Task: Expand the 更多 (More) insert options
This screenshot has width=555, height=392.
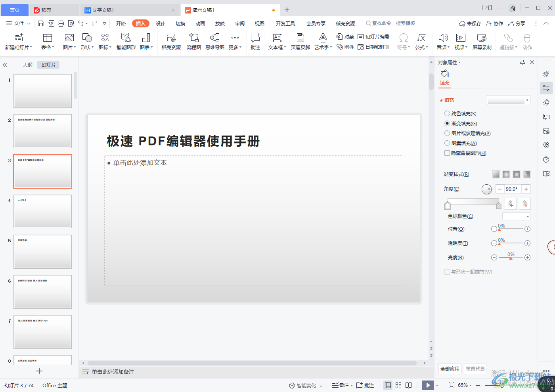Action: pyautogui.click(x=235, y=42)
